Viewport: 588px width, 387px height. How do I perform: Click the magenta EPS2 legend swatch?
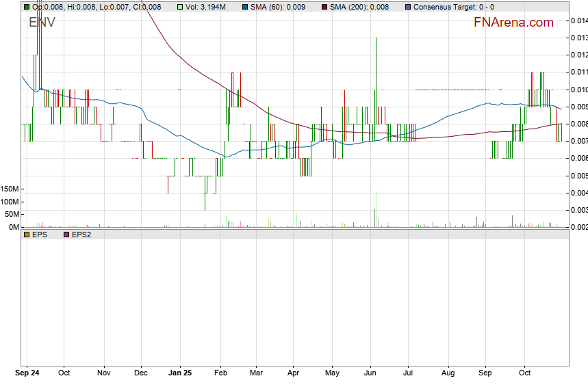[66, 235]
